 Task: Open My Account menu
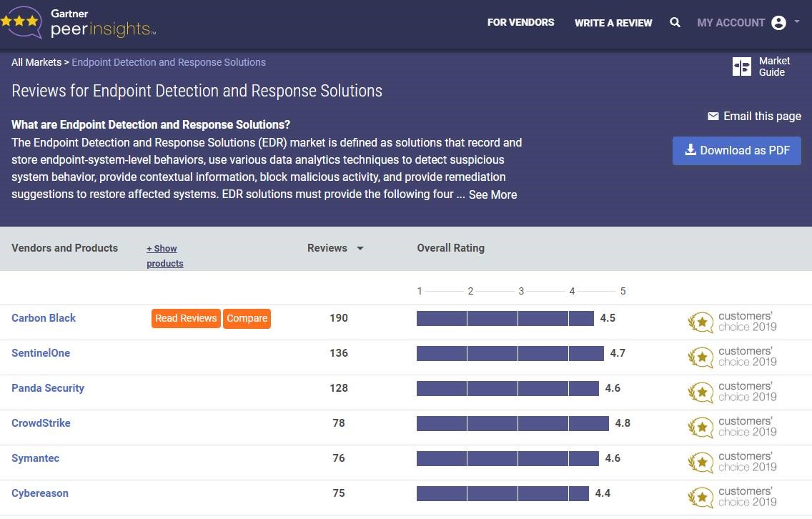[731, 23]
